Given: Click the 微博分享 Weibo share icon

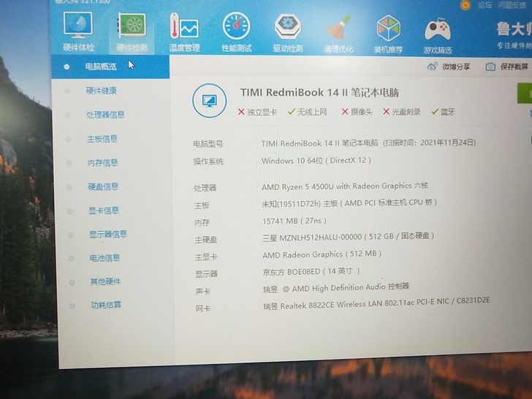Looking at the screenshot, I should point(432,66).
